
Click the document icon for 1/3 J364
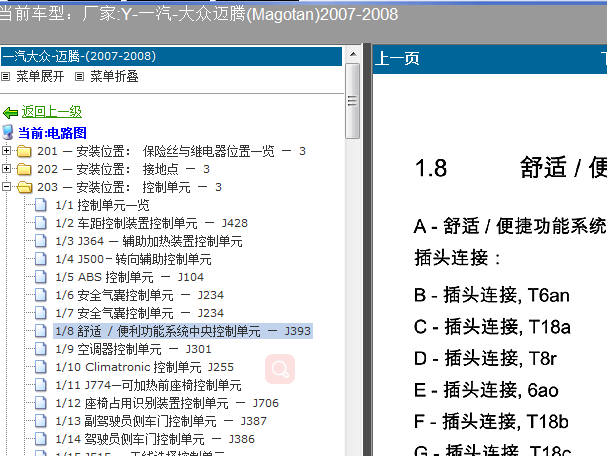(x=41, y=241)
